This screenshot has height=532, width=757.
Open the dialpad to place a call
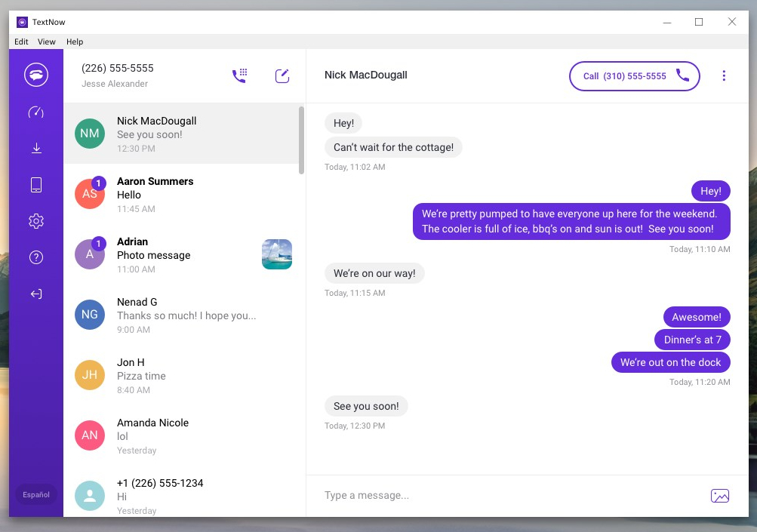[239, 75]
